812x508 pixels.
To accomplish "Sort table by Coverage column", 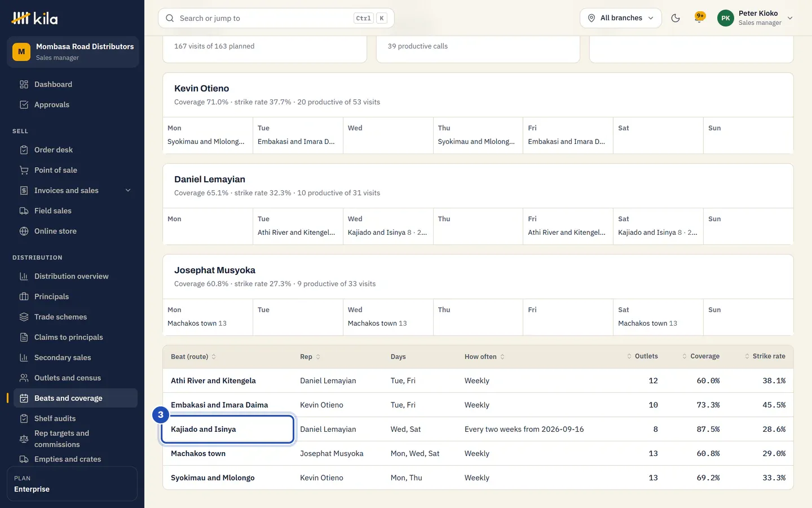I will 700,356.
